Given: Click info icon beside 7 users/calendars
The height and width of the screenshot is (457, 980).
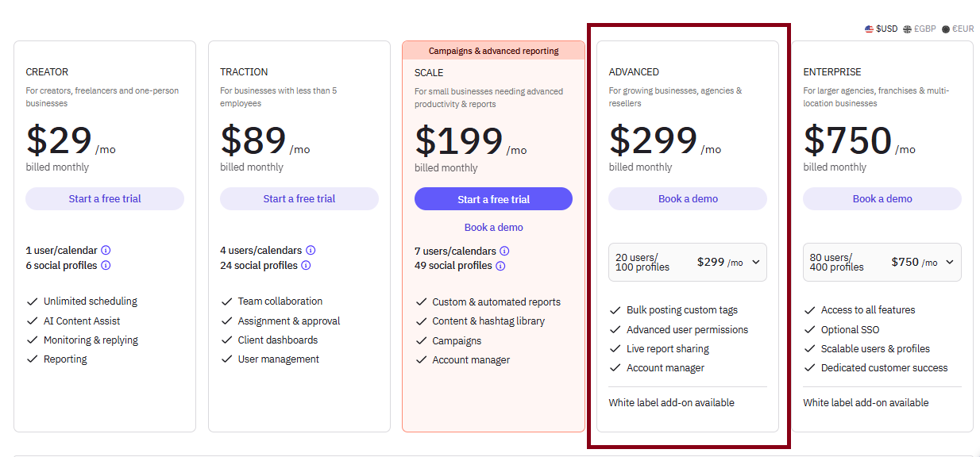Looking at the screenshot, I should click(504, 251).
